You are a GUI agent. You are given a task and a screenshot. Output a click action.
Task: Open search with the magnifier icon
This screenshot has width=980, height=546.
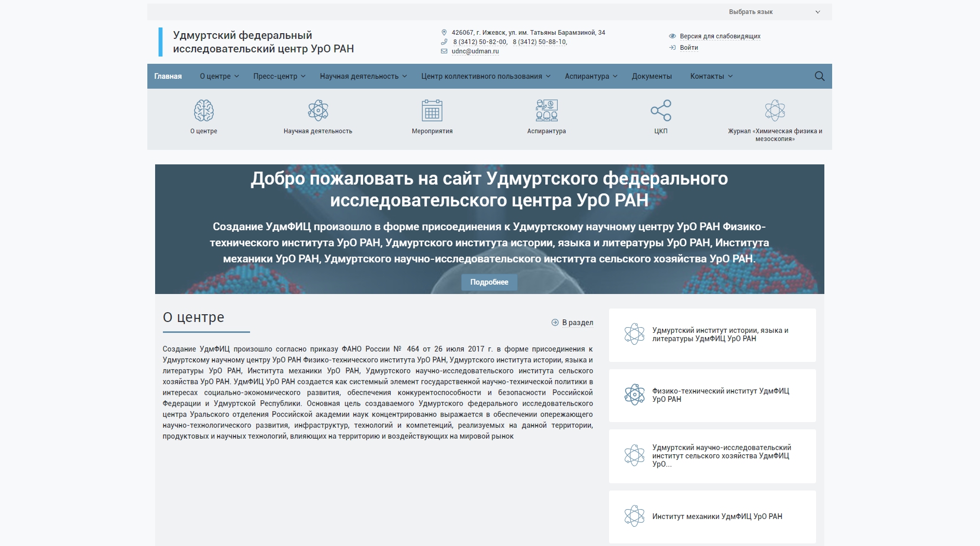click(x=819, y=76)
